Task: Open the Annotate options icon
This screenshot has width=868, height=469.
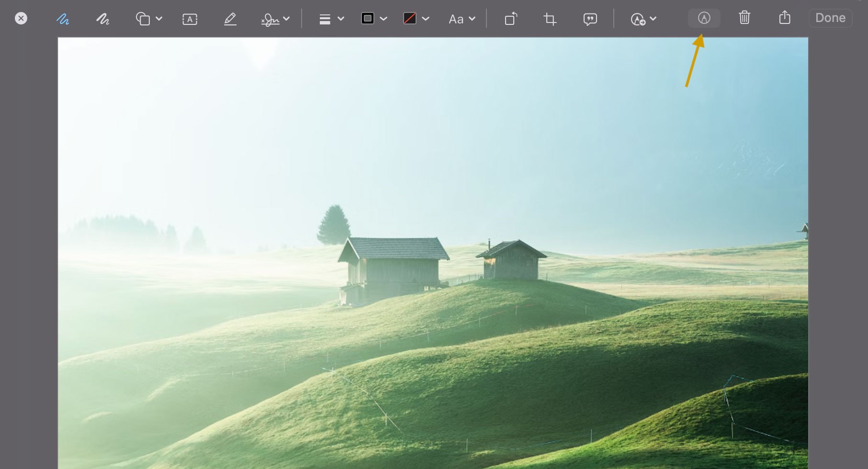Action: point(638,19)
